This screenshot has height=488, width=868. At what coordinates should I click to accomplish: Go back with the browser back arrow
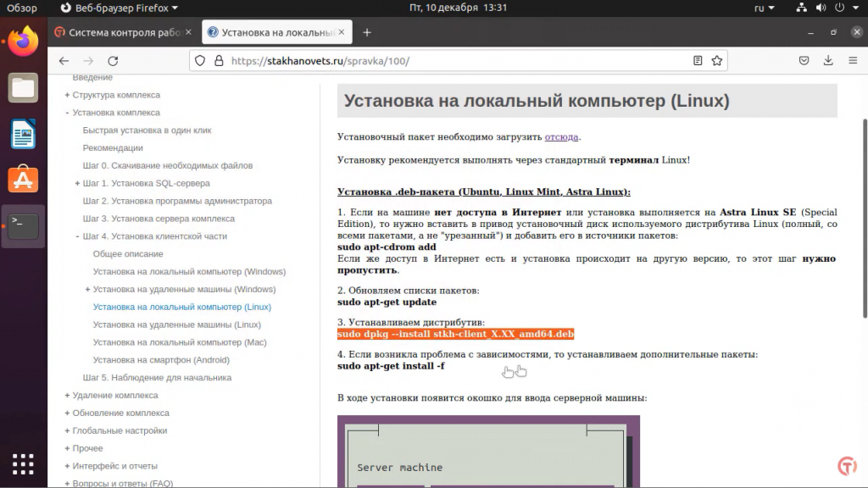tap(64, 61)
